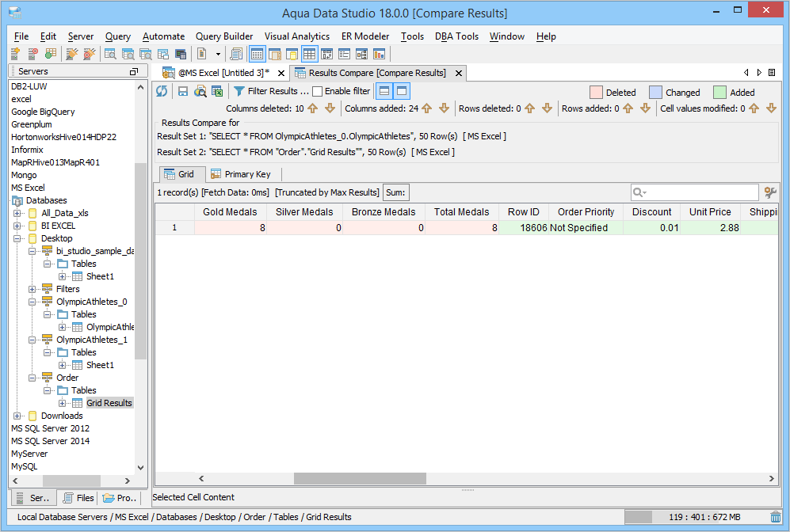790x532 pixels.
Task: Go to next modified cell value arrow
Action: (771, 108)
